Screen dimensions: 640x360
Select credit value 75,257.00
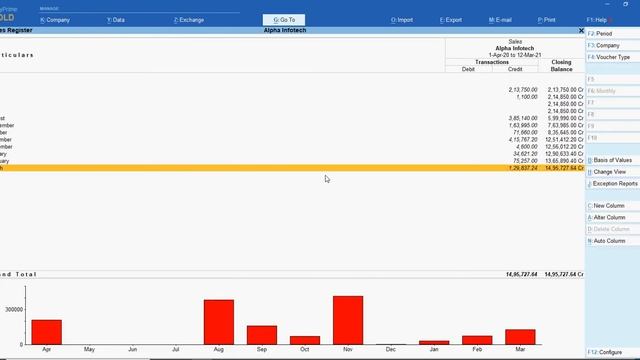click(x=525, y=161)
